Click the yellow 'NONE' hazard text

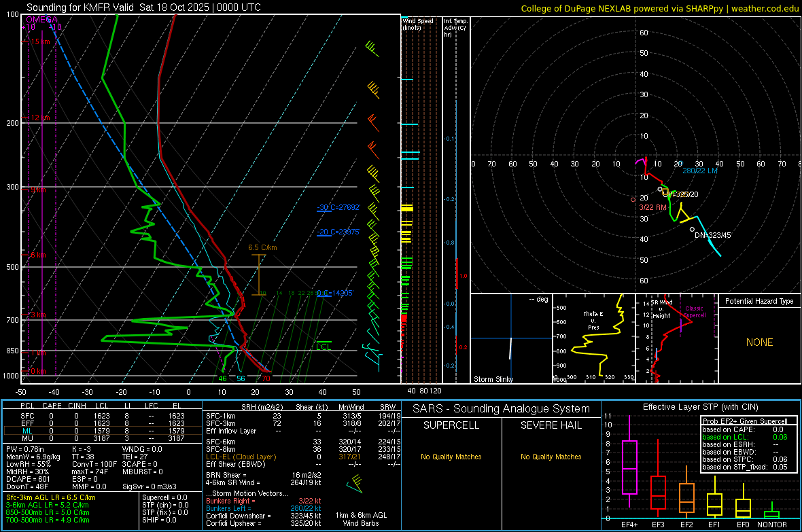coord(759,342)
